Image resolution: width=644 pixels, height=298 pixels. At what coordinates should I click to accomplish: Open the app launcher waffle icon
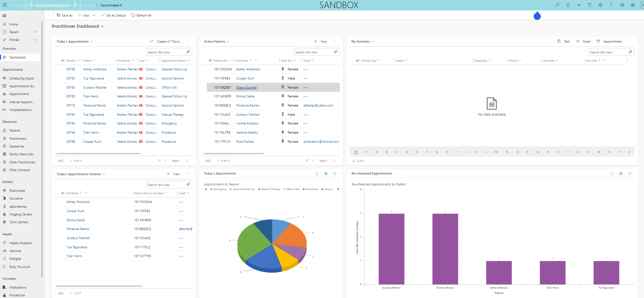tap(4, 5)
